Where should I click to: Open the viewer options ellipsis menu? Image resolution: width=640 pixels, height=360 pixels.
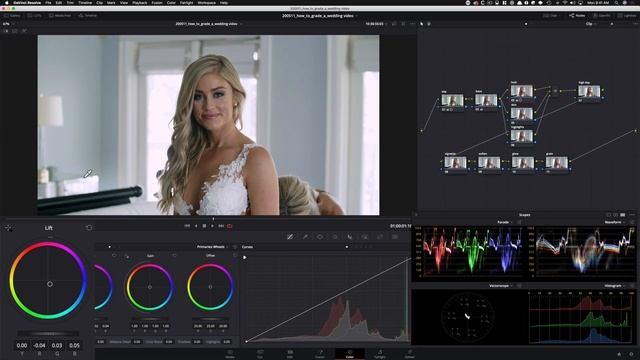[x=412, y=24]
